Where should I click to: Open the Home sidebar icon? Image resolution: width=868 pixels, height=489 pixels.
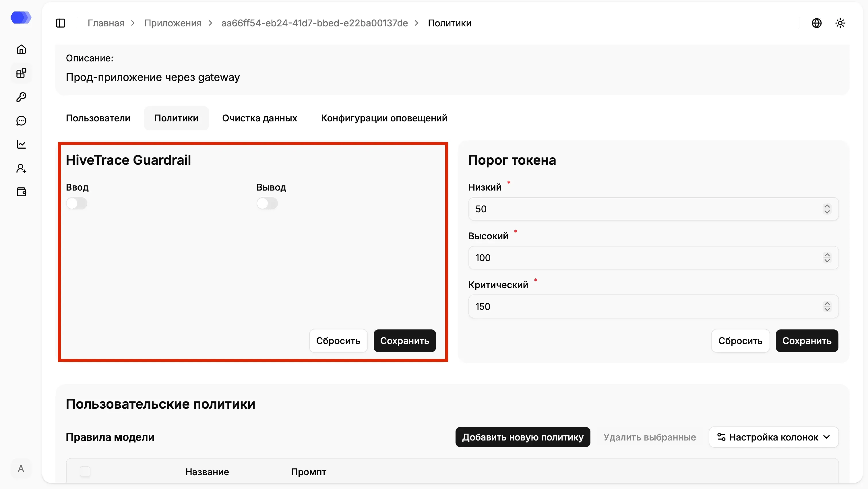(x=21, y=50)
